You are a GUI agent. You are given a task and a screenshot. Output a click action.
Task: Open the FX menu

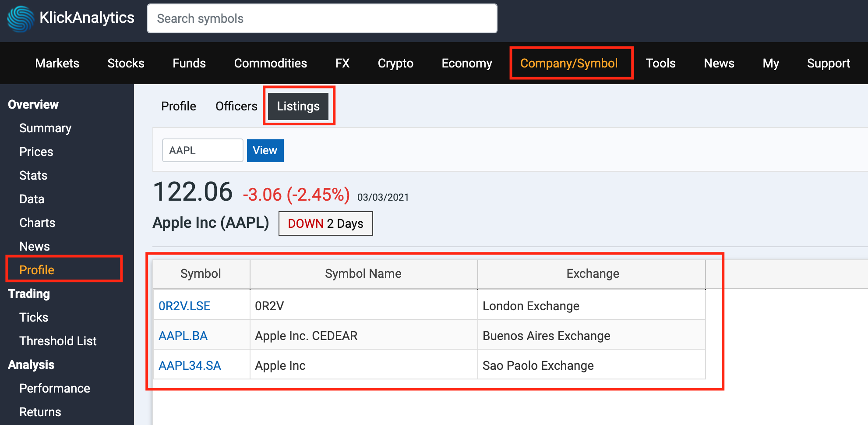(x=342, y=63)
